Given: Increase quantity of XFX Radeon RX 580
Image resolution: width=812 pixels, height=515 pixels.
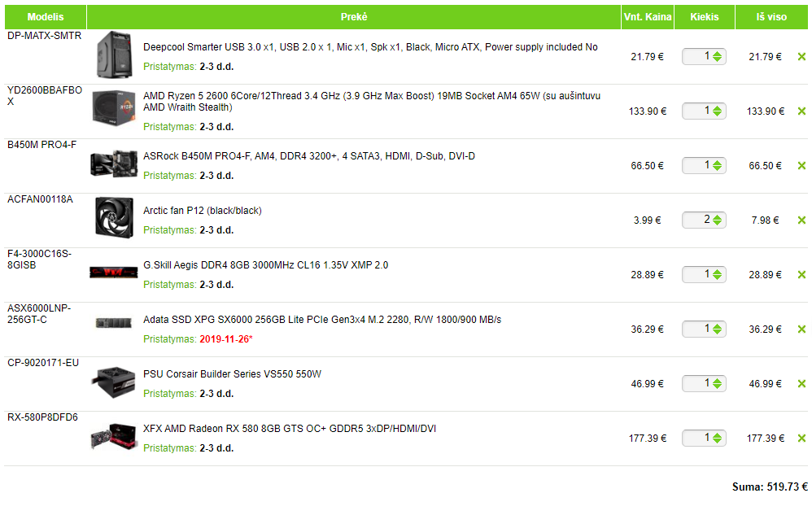Looking at the screenshot, I should 717,434.
